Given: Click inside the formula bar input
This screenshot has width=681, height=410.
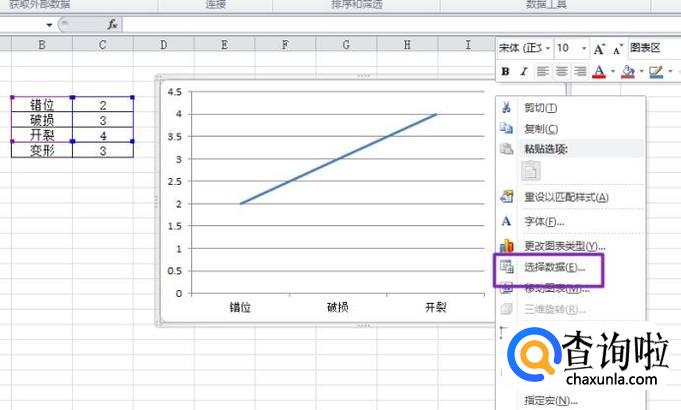Looking at the screenshot, I should pyautogui.click(x=400, y=25).
